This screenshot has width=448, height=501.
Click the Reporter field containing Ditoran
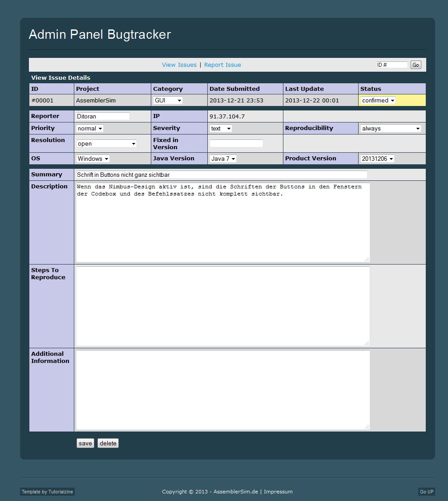102,116
